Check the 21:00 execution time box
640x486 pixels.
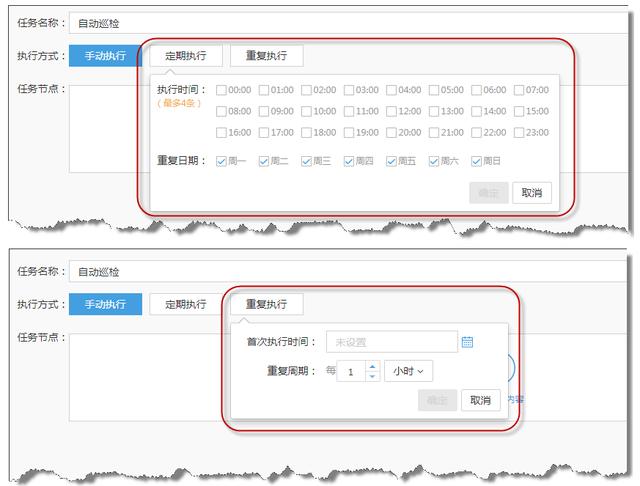434,133
